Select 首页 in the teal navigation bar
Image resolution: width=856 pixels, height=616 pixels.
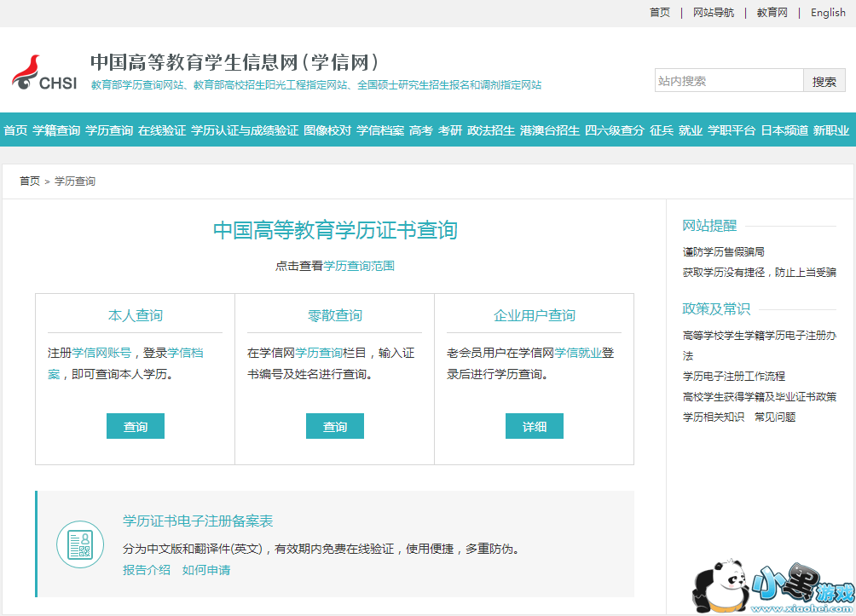15,130
